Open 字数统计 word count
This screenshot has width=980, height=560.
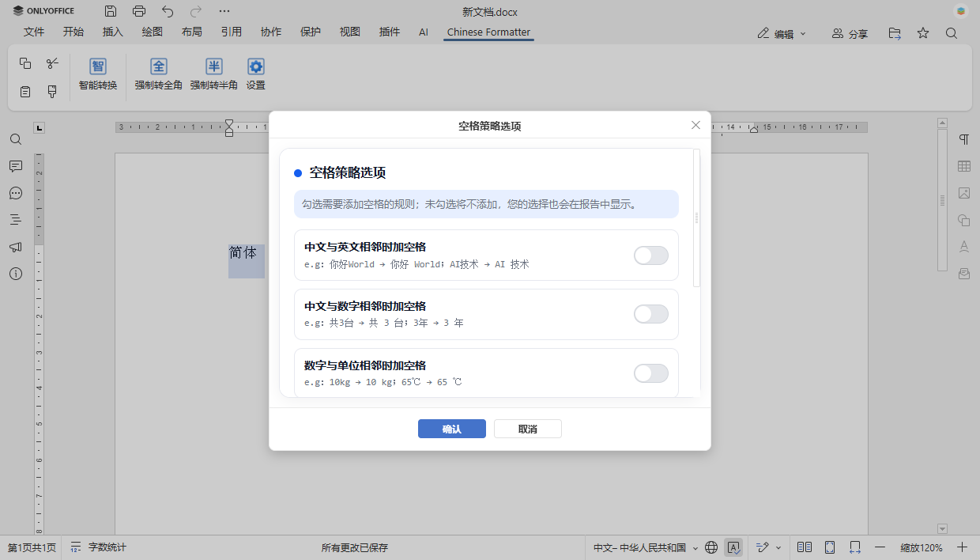coord(99,547)
